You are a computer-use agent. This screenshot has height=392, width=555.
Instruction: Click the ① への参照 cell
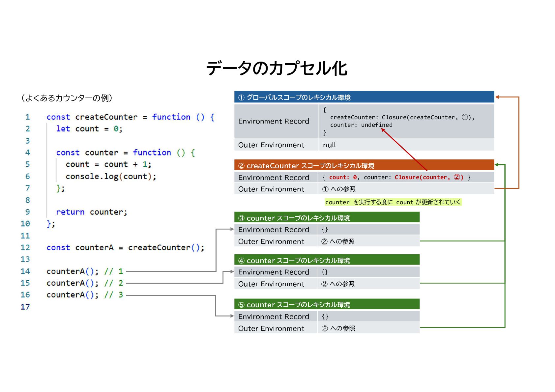[406, 189]
